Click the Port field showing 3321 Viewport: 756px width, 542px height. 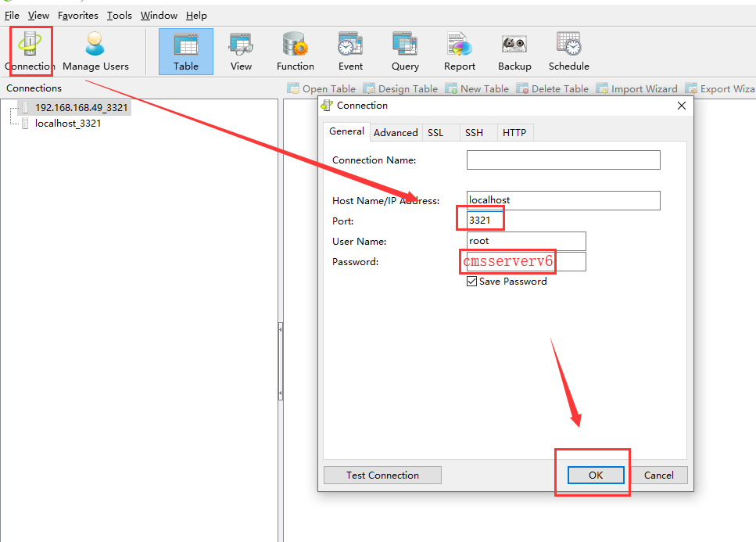tap(485, 221)
